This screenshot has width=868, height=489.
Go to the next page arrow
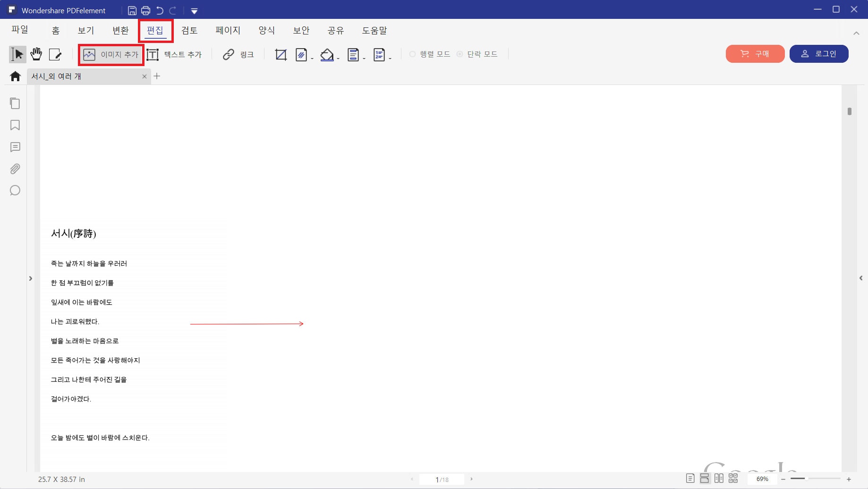pos(471,479)
